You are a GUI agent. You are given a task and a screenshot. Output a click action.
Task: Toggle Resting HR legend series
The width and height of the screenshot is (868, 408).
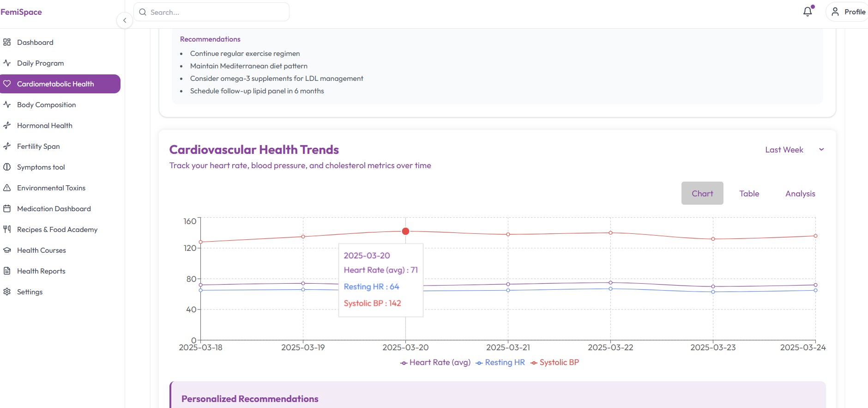tap(500, 362)
